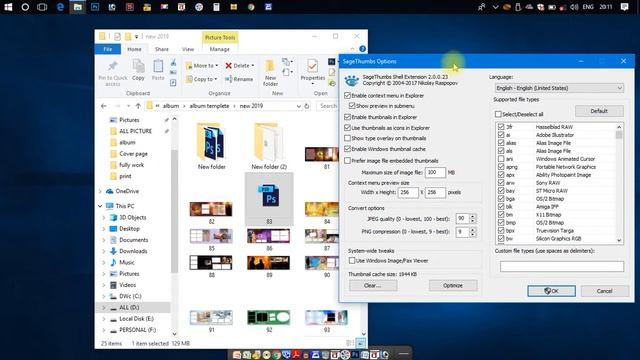640x360 pixels.
Task: Toggle Enable Windows thumbnail cache
Action: 347,149
